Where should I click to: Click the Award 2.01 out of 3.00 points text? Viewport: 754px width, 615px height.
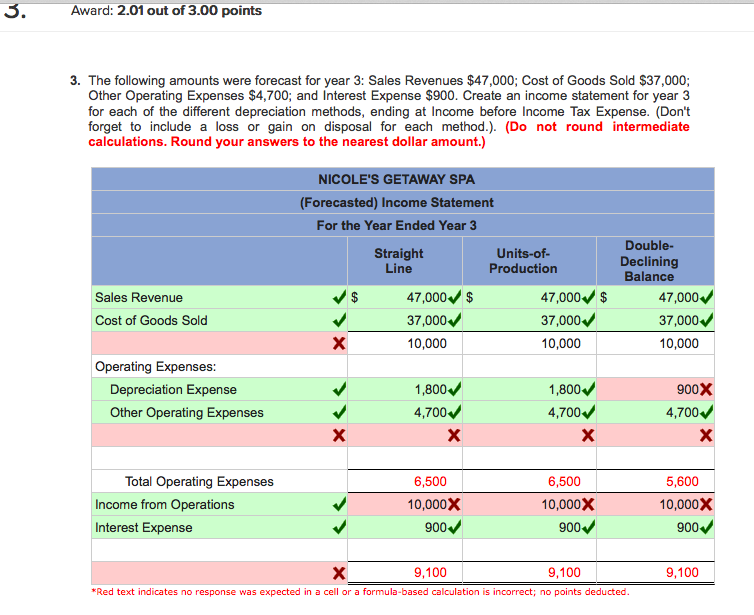[x=166, y=11]
